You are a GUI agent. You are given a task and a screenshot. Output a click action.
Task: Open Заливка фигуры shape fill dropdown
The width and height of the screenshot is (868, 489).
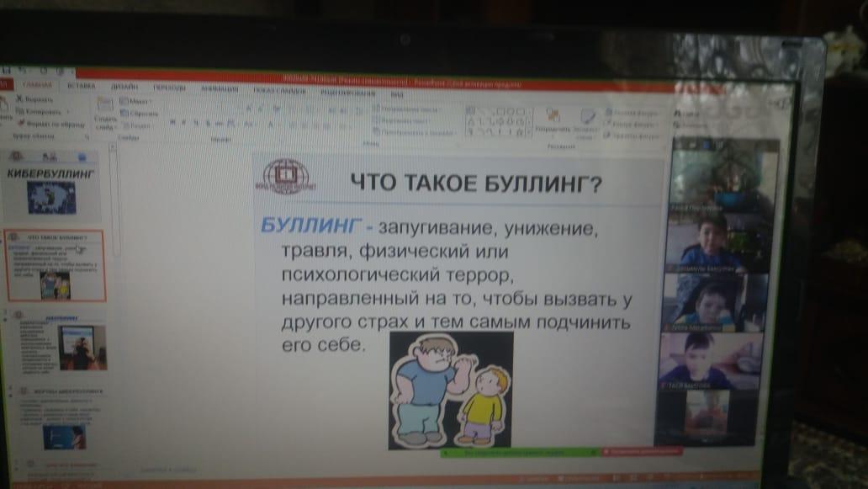tap(632, 113)
